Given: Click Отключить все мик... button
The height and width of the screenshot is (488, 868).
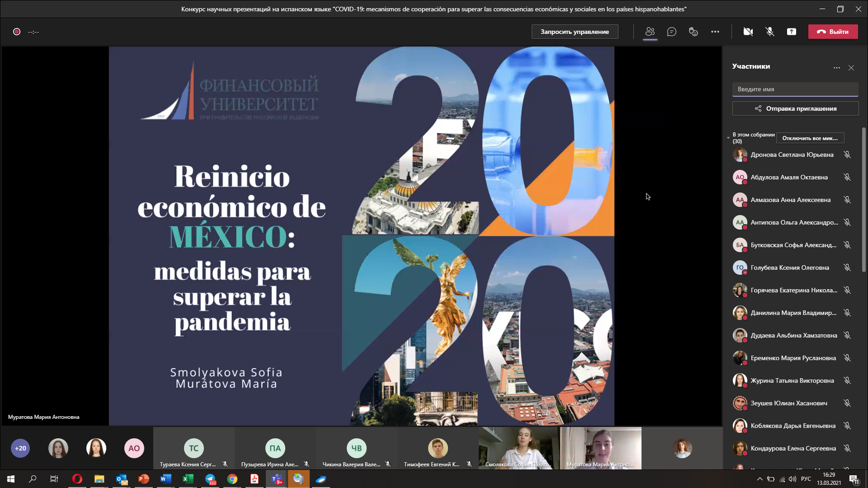Looking at the screenshot, I should point(810,138).
